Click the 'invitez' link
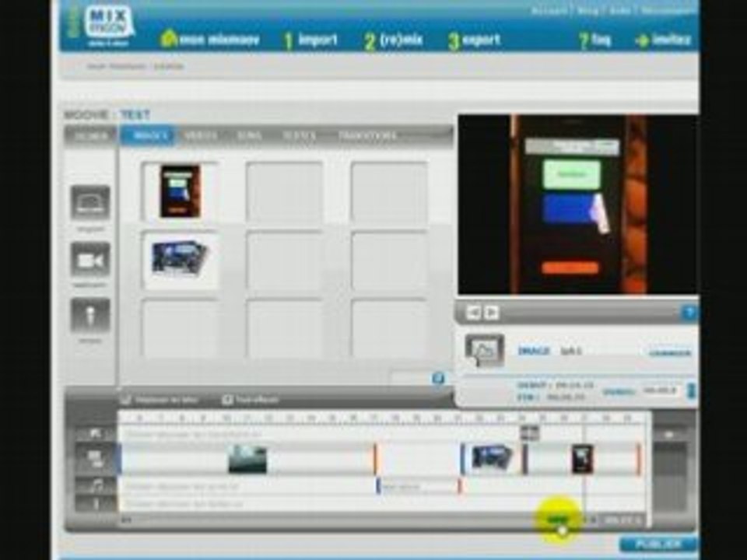Image resolution: width=747 pixels, height=560 pixels. coord(663,40)
